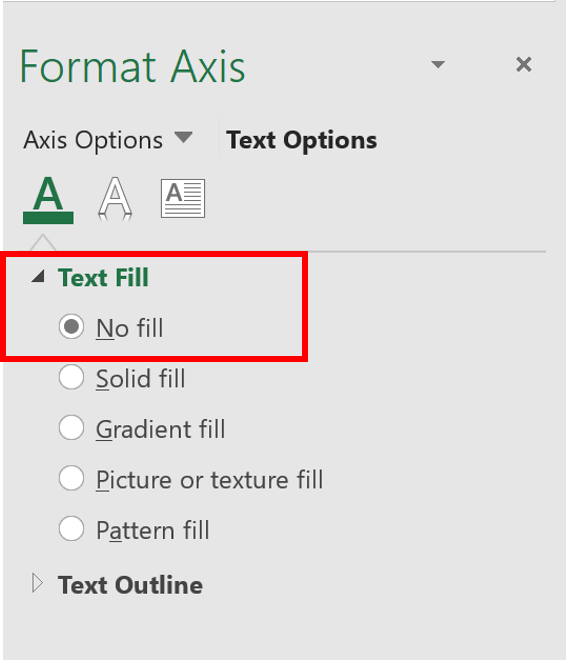566x660 pixels.
Task: Pick the Picture or texture fill radio
Action: [71, 478]
